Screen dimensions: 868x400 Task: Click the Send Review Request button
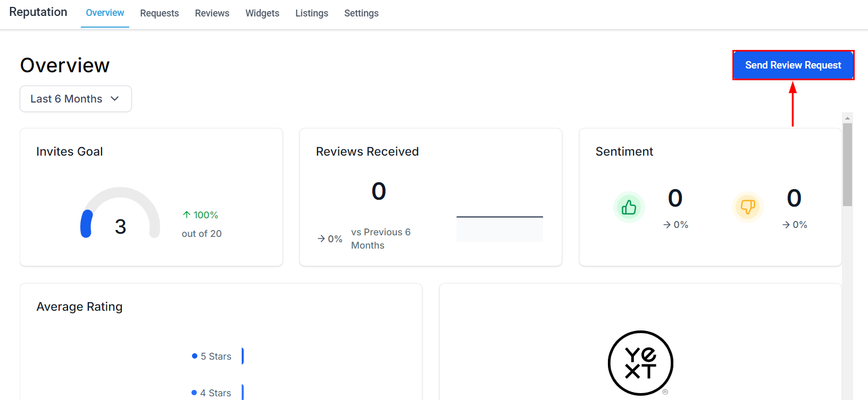pyautogui.click(x=793, y=65)
